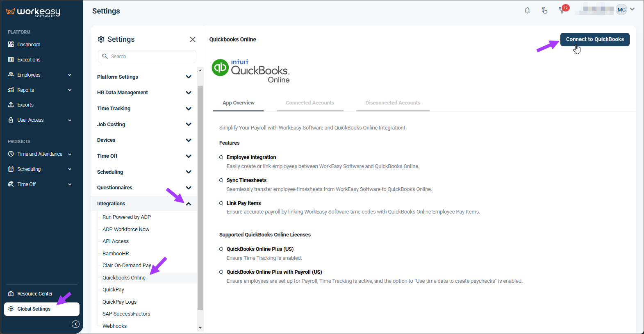Click the search magnifier icon

105,56
